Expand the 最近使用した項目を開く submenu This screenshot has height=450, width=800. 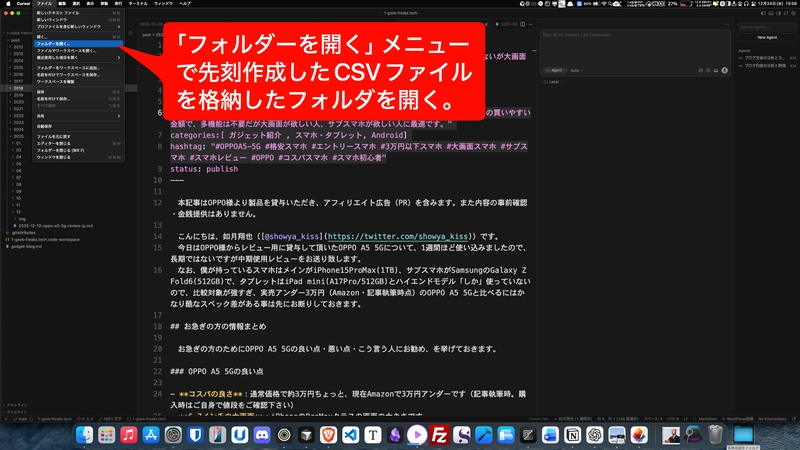[78, 58]
